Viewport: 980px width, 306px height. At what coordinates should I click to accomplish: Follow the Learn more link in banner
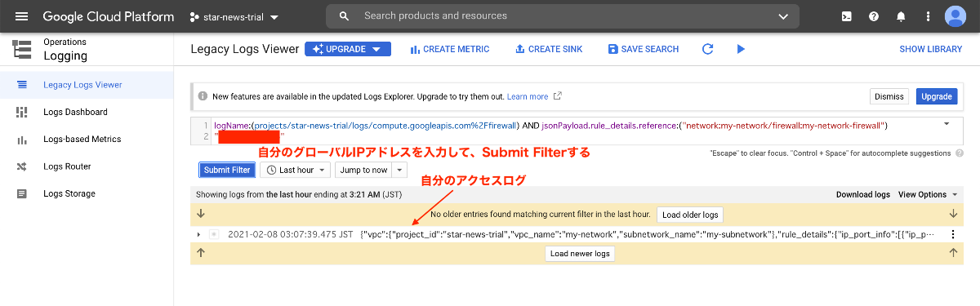(x=534, y=96)
